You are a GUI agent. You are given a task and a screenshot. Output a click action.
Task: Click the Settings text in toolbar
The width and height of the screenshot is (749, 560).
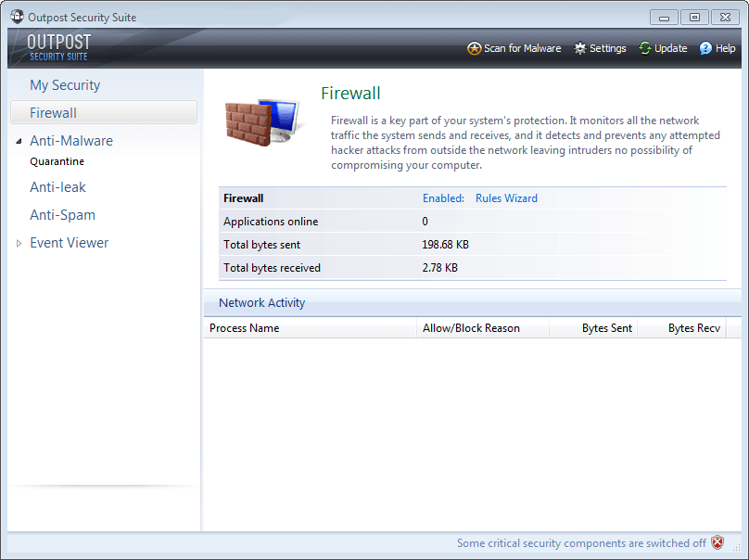coord(607,48)
